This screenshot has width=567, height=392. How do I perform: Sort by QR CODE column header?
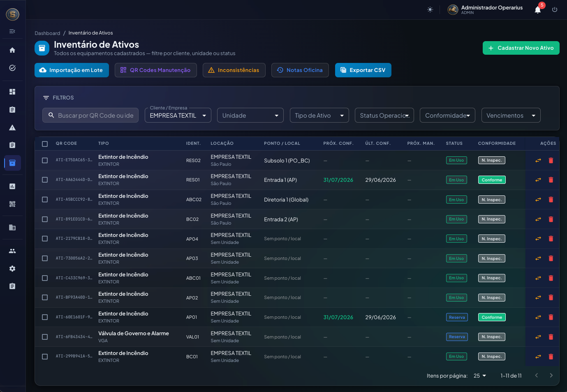(x=67, y=144)
